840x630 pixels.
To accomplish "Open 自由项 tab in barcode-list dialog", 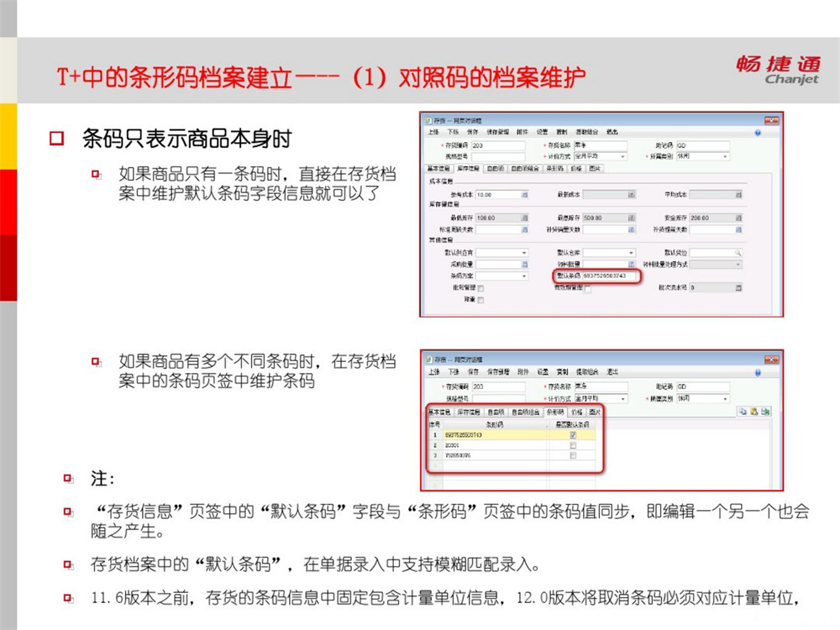I will pos(496,412).
